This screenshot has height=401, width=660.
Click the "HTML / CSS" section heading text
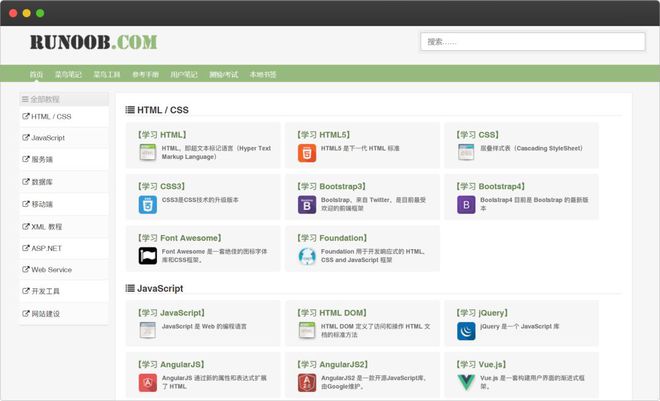point(163,110)
